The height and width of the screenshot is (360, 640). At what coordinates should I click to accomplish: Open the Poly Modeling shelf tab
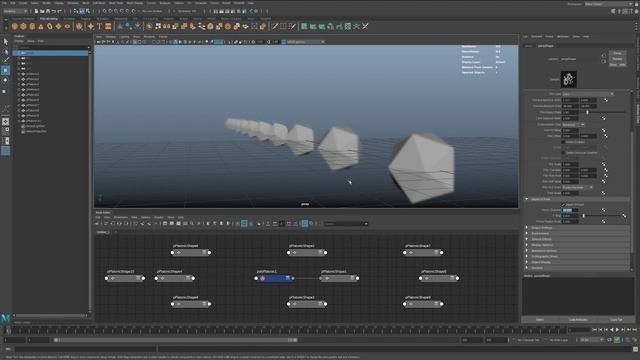[x=49, y=19]
